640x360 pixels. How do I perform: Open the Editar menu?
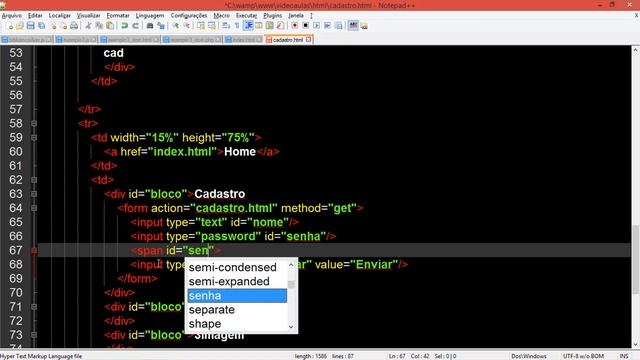click(x=35, y=16)
